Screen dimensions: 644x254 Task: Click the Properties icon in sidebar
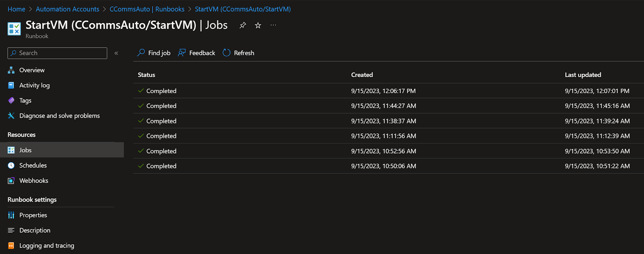(11, 215)
